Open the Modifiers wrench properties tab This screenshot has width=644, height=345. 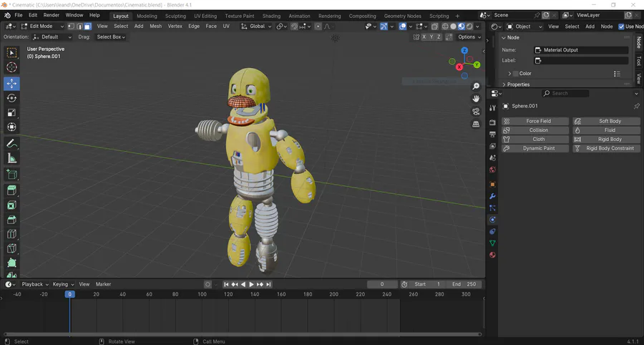click(492, 196)
